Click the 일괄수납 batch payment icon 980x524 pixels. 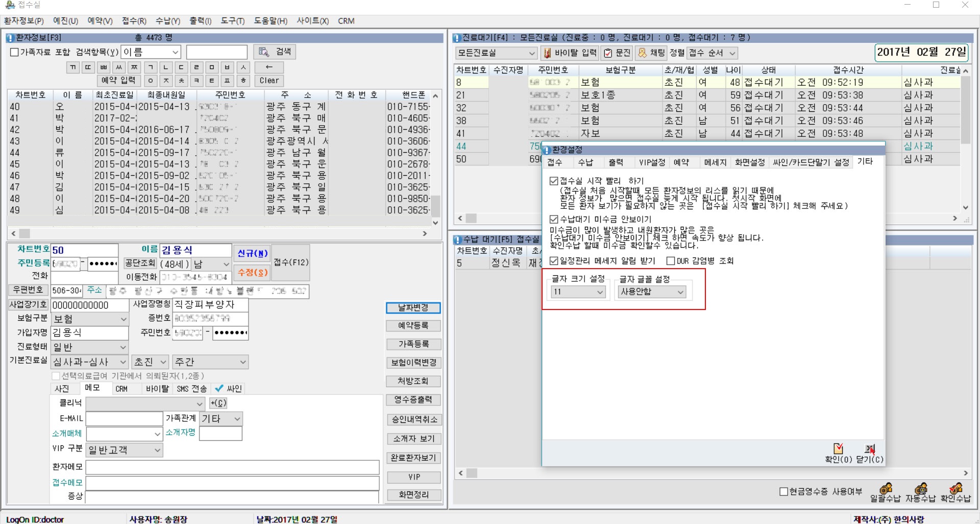pyautogui.click(x=886, y=489)
